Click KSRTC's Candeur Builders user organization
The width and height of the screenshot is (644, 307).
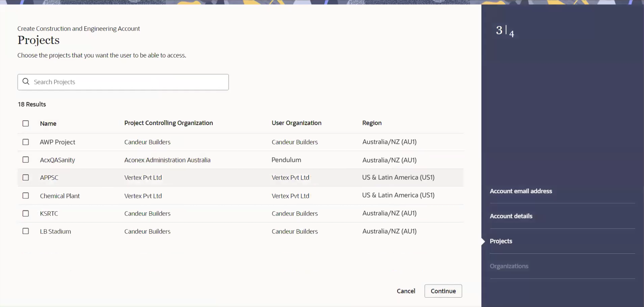pyautogui.click(x=295, y=214)
